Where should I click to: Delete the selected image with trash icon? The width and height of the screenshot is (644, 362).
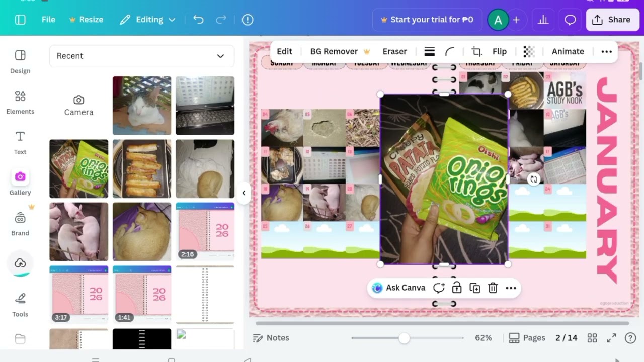click(x=493, y=288)
